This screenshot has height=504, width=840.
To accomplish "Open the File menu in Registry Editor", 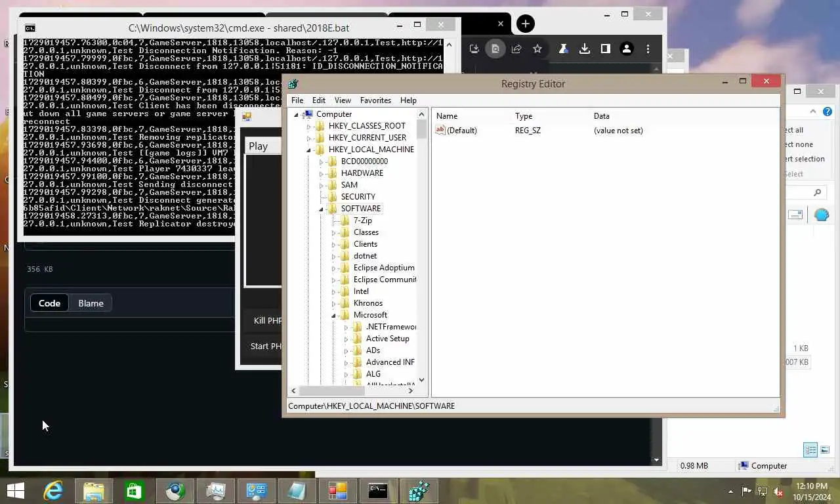I will pos(297,100).
